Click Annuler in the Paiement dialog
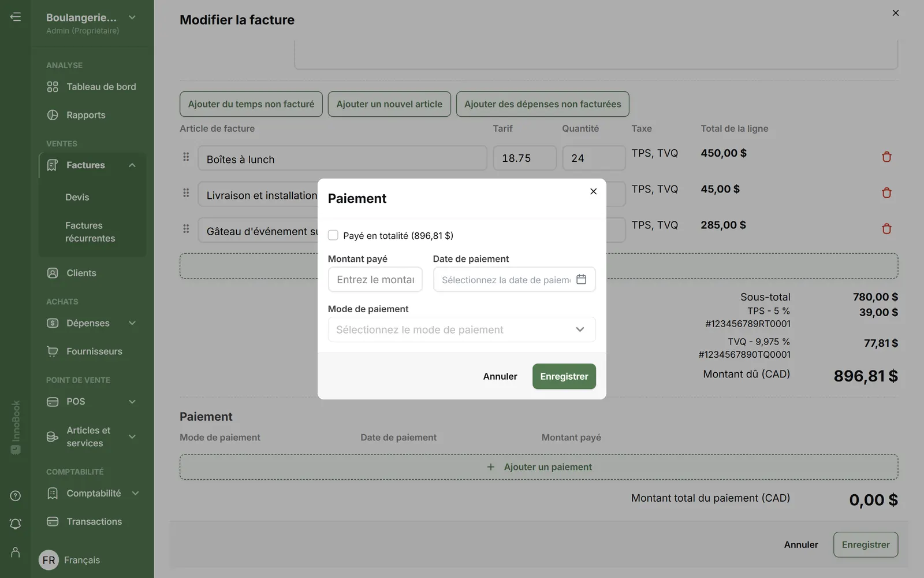Viewport: 924px width, 578px height. tap(500, 376)
